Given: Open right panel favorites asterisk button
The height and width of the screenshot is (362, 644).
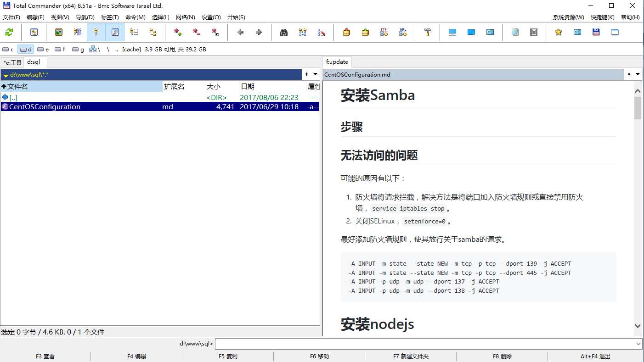Looking at the screenshot, I should (629, 74).
